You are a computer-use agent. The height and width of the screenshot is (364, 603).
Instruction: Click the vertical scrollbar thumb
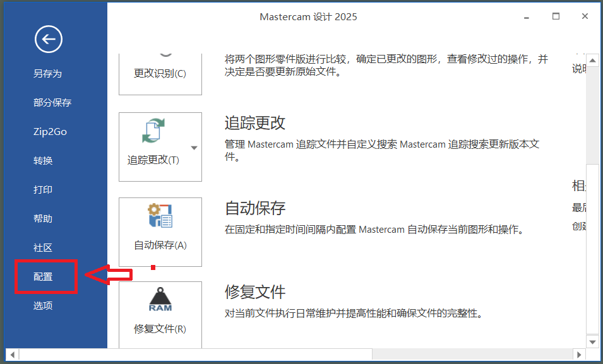point(593,249)
